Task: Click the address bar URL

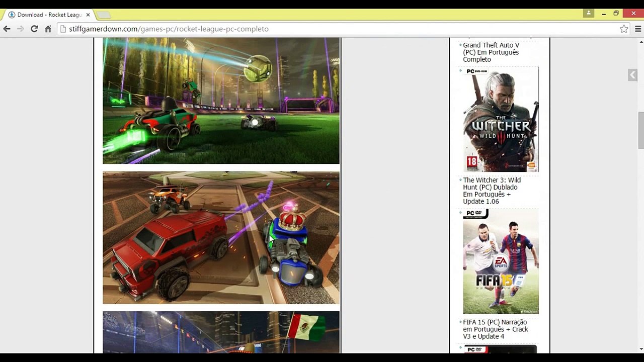Action: (x=169, y=29)
